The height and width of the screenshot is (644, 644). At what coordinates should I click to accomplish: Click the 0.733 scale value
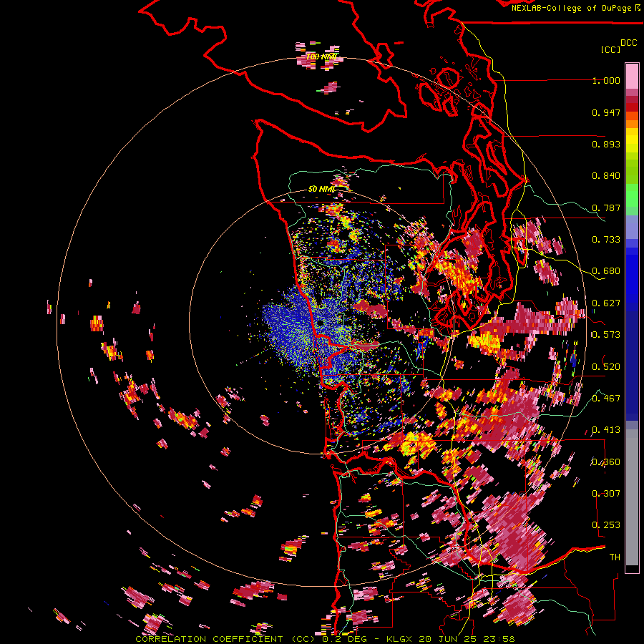[606, 240]
